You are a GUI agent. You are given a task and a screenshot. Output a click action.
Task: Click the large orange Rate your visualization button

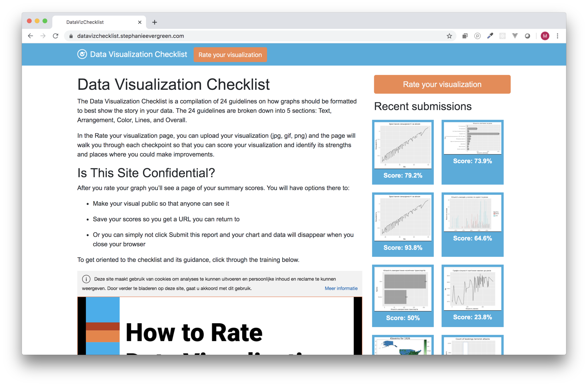pos(442,84)
